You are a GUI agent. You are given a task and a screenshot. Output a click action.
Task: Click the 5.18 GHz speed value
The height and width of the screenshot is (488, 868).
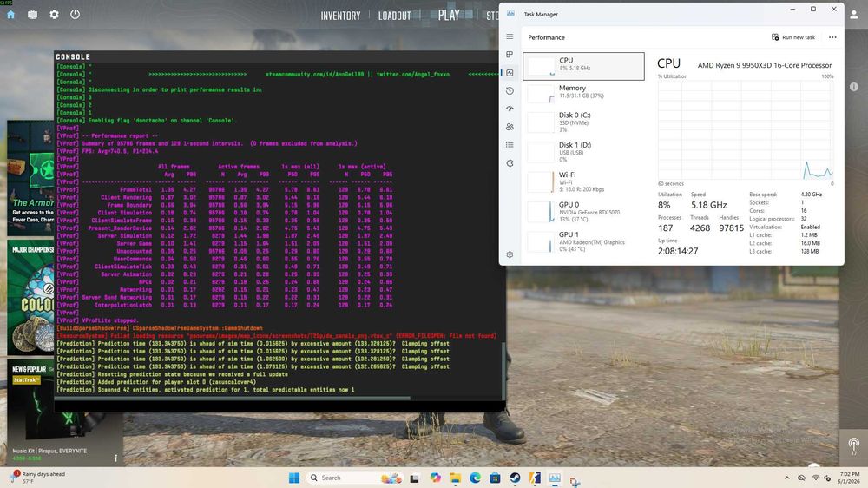pyautogui.click(x=708, y=205)
